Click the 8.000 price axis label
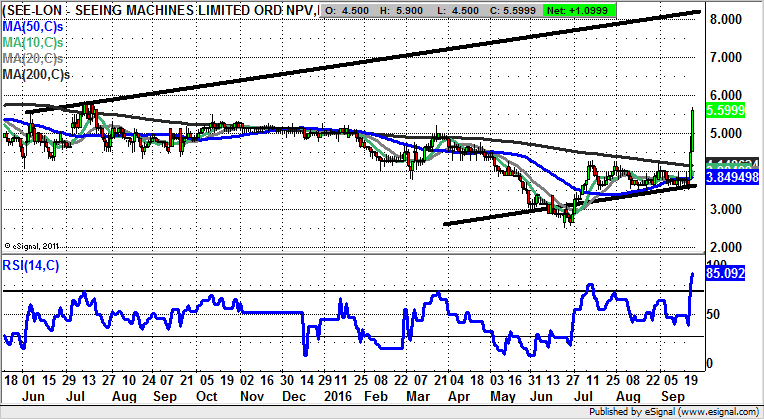 (723, 19)
